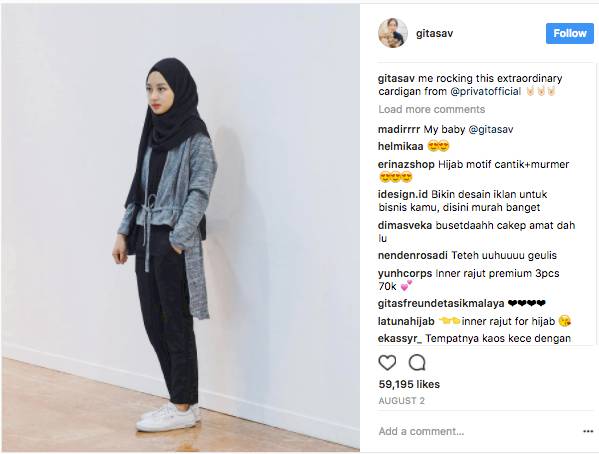Image resolution: width=599 pixels, height=454 pixels.
Task: Visit commenter madirrrr's profile
Action: (x=399, y=130)
